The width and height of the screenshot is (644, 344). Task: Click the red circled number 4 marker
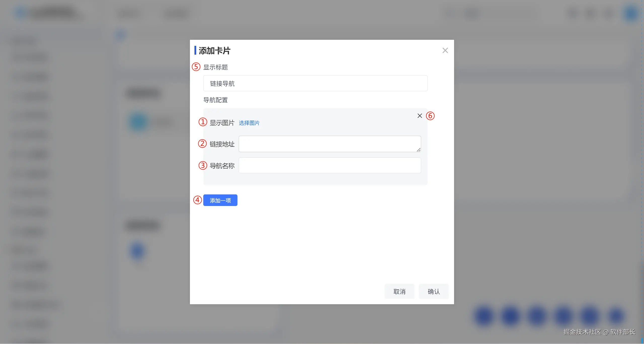click(197, 200)
